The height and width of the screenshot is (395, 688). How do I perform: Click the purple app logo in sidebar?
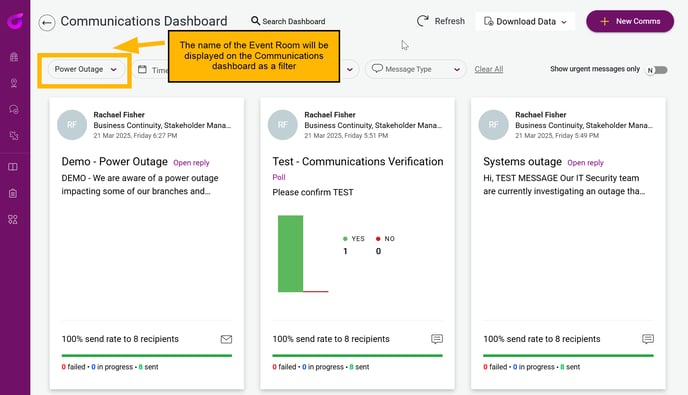(x=15, y=20)
